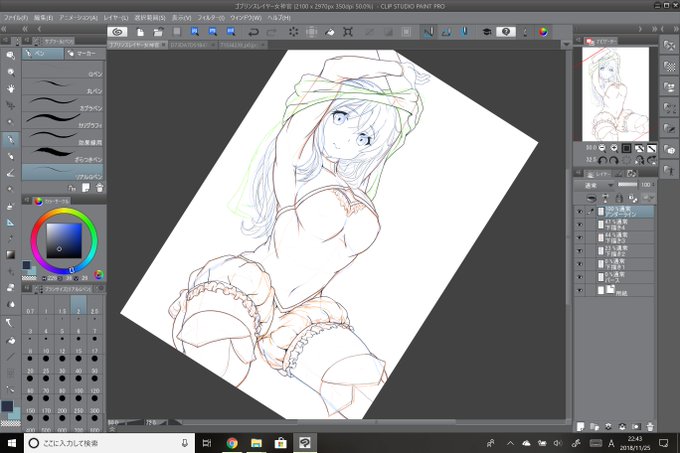Switch to the マーカー sub tool tab

tap(83, 53)
